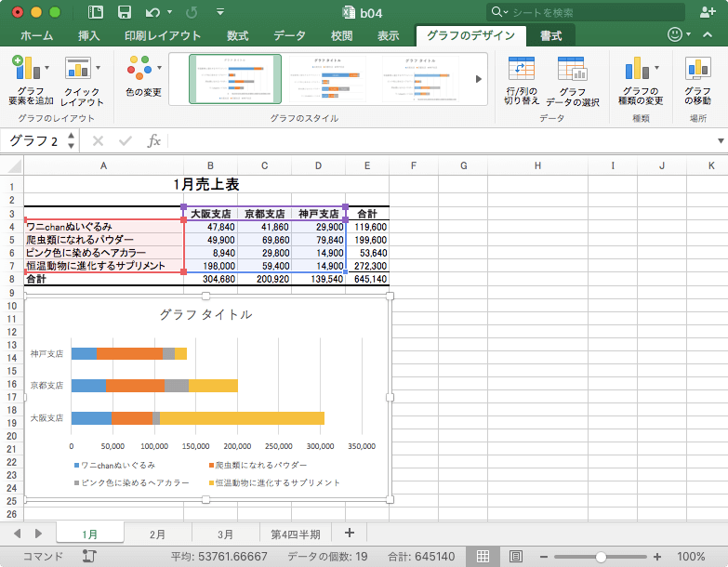The height and width of the screenshot is (567, 728).
Task: Select the first chart style thumbnail
Action: tap(235, 79)
